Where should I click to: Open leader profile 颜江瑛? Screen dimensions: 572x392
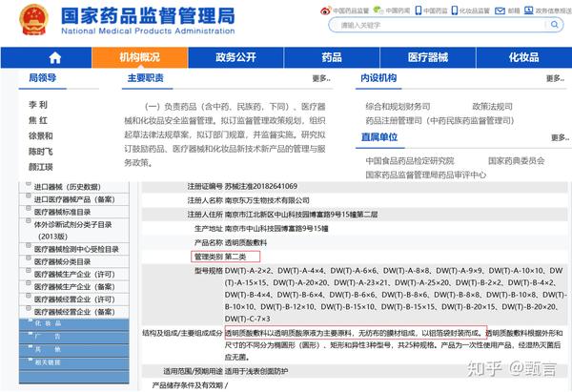coord(41,168)
